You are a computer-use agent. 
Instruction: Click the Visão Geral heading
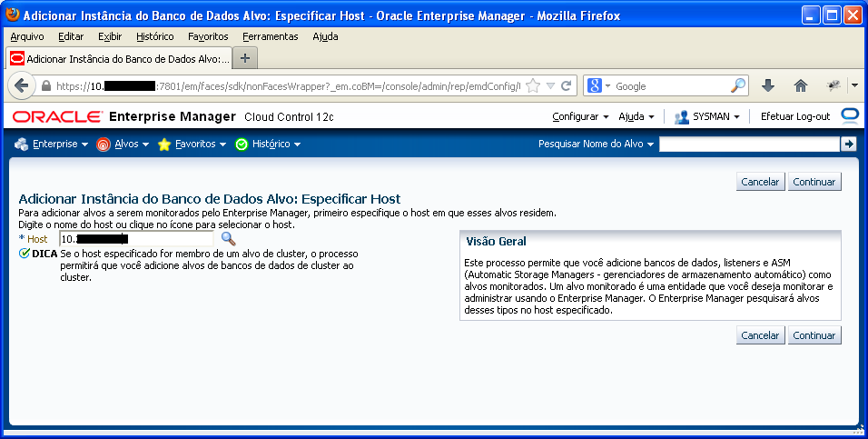[496, 241]
